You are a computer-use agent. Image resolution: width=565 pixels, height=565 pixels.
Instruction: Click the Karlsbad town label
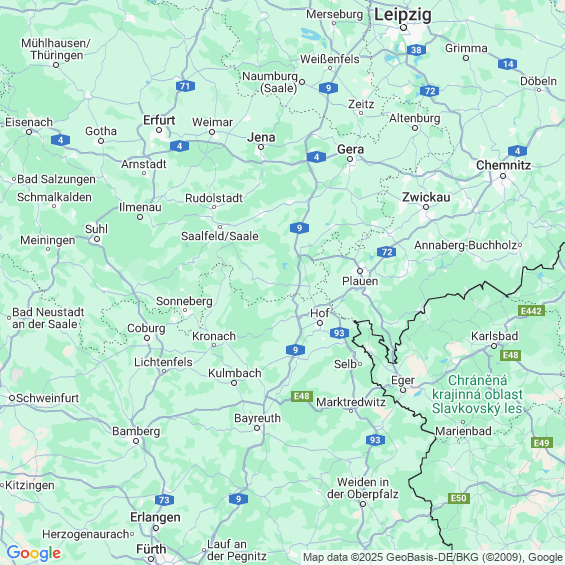tap(494, 336)
